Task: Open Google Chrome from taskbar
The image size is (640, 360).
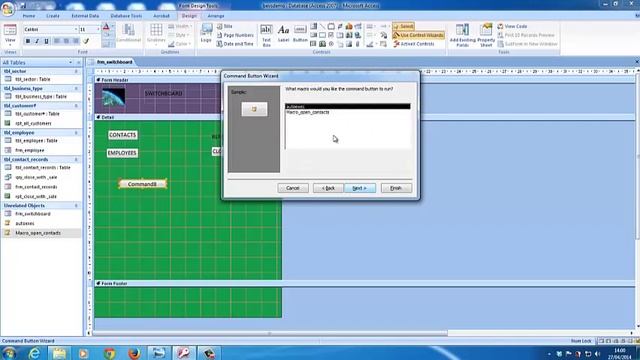Action: click(109, 353)
